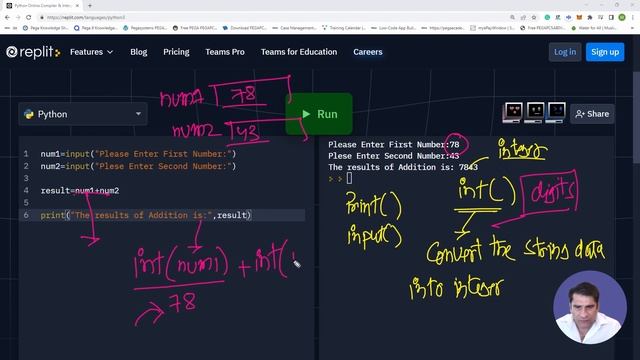Open Free PEGA PEGAPC bookmark
The image size is (640, 360).
pos(195,28)
